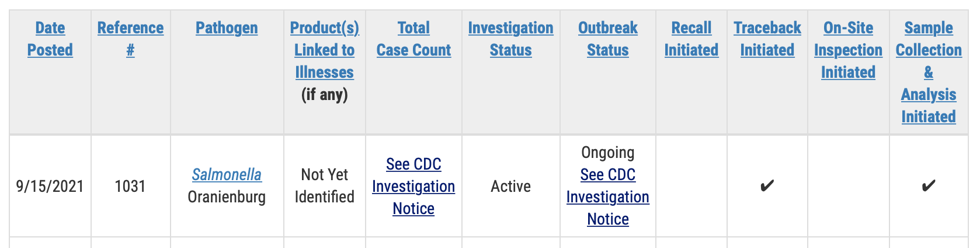The image size is (980, 248).
Task: Click the Pathogen column header
Action: coord(227,27)
